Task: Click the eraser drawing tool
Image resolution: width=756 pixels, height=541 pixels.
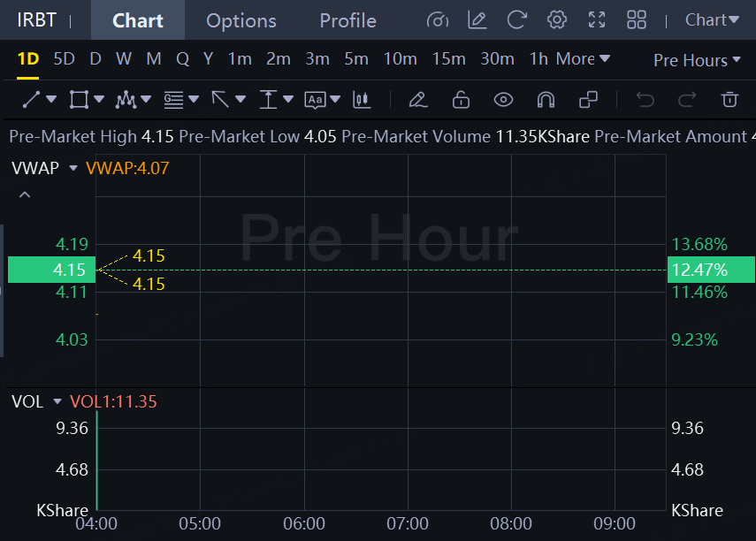Action: (x=418, y=100)
